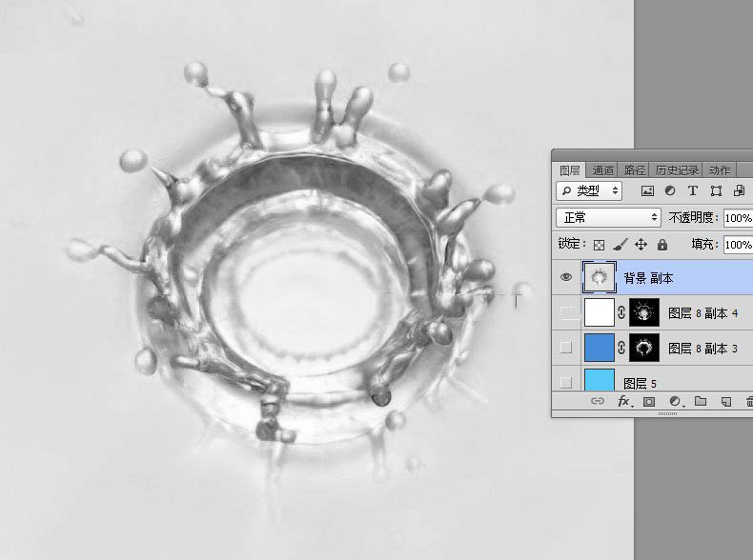Select the layer name 图层 8 副本 4
Screen dimensions: 753x560
703,313
